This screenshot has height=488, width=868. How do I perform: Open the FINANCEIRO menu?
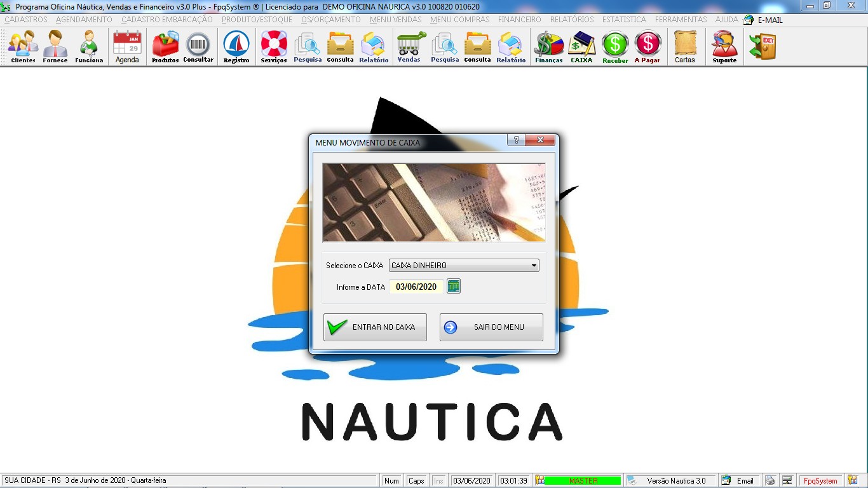(520, 20)
